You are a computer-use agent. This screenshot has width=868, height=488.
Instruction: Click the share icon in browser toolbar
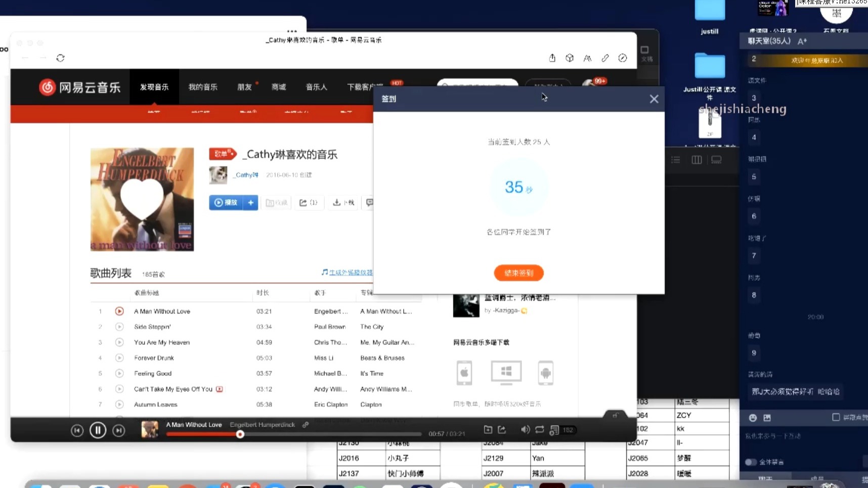[x=552, y=58]
